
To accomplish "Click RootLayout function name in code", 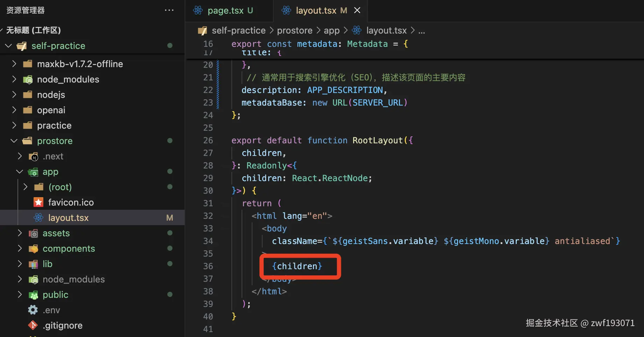I will point(378,141).
